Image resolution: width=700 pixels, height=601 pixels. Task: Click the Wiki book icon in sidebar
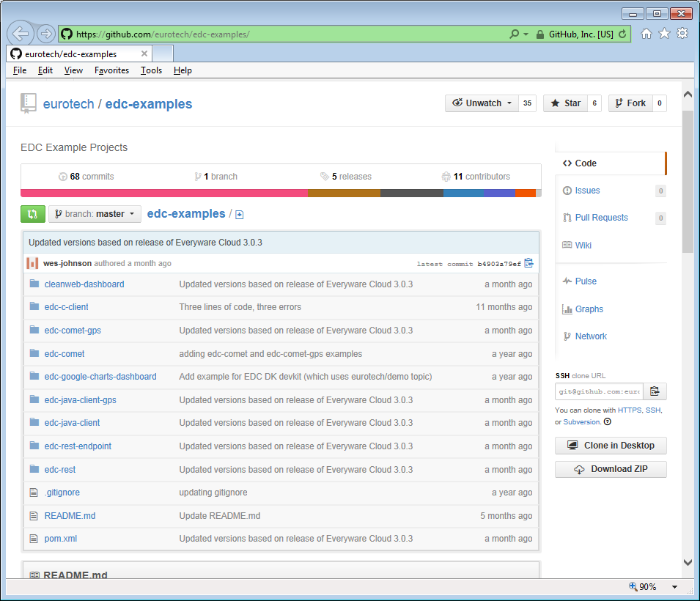[x=567, y=245]
